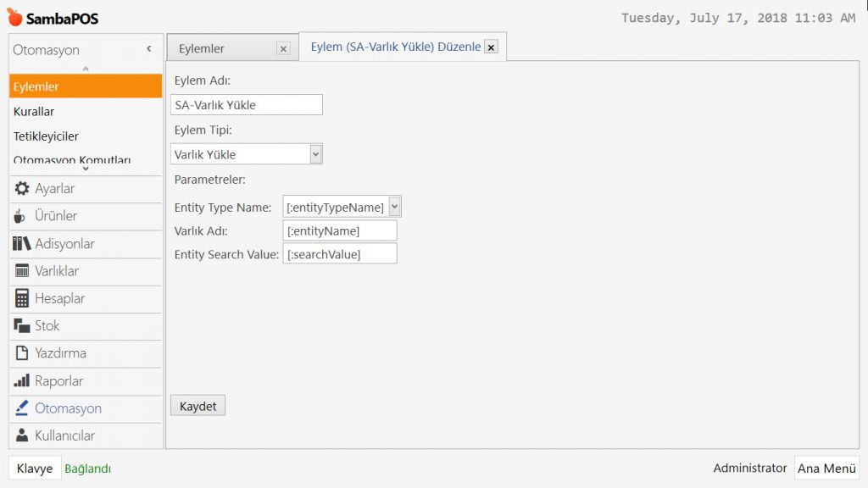Viewport: 868px width, 488px height.
Task: Click the Hesaplar calculator icon
Action: tap(22, 298)
